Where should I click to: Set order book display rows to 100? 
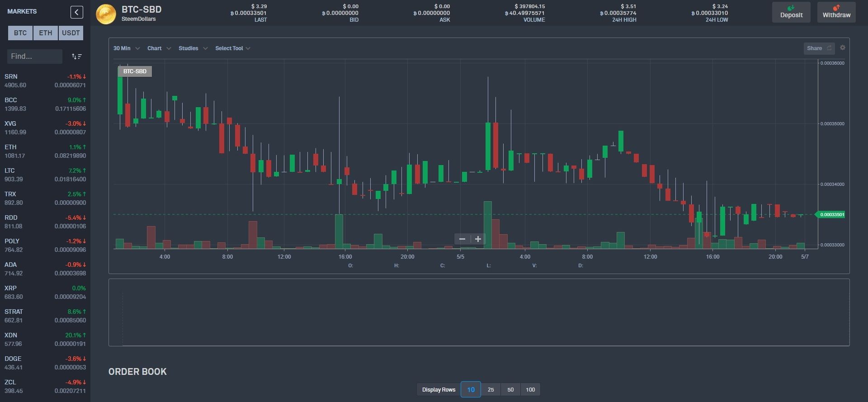click(x=530, y=389)
